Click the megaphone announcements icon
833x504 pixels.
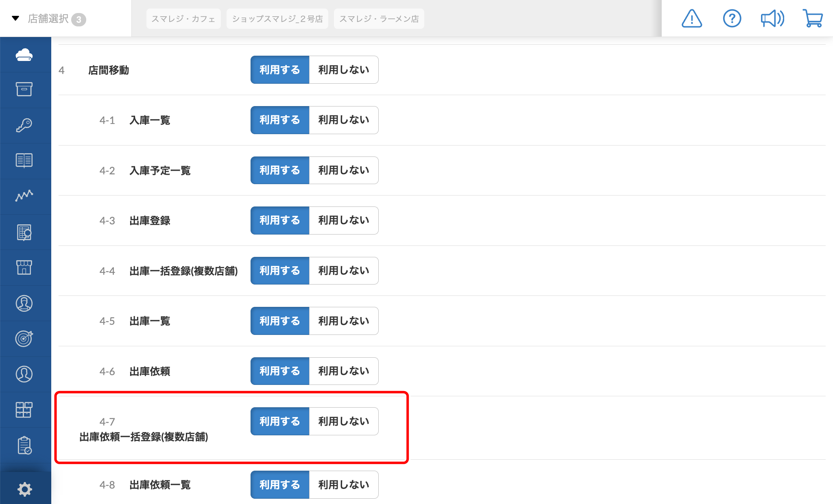[772, 19]
